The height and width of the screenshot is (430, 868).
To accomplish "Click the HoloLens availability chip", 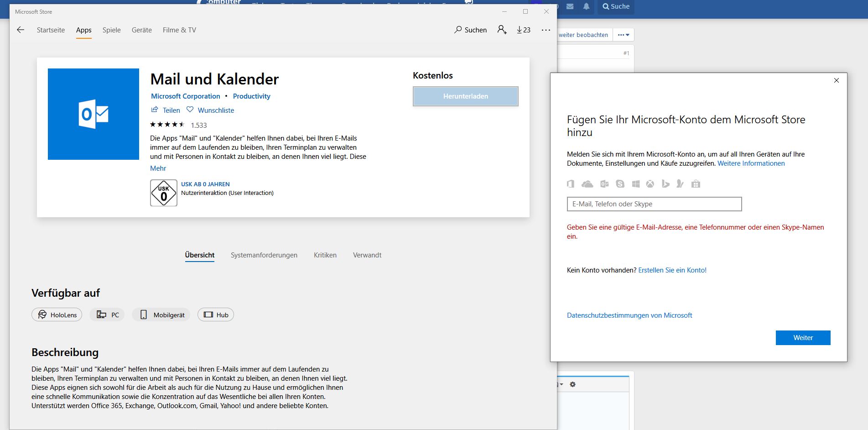I will pos(57,315).
